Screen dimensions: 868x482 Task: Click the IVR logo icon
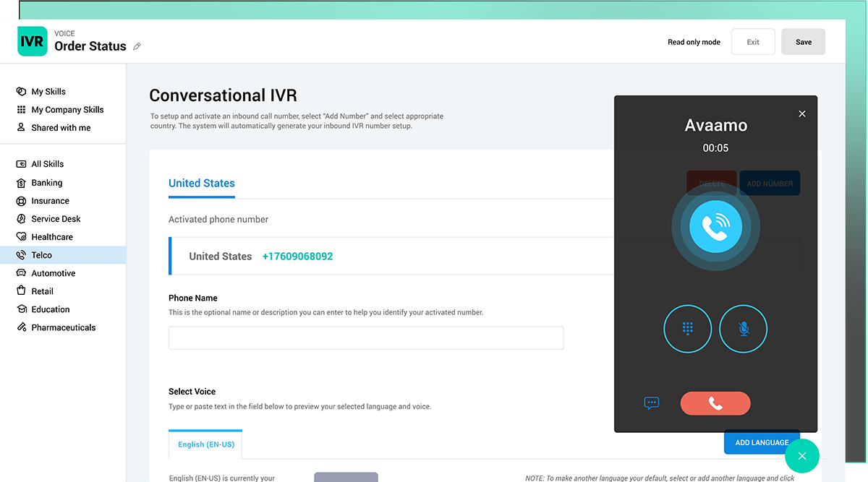33,42
